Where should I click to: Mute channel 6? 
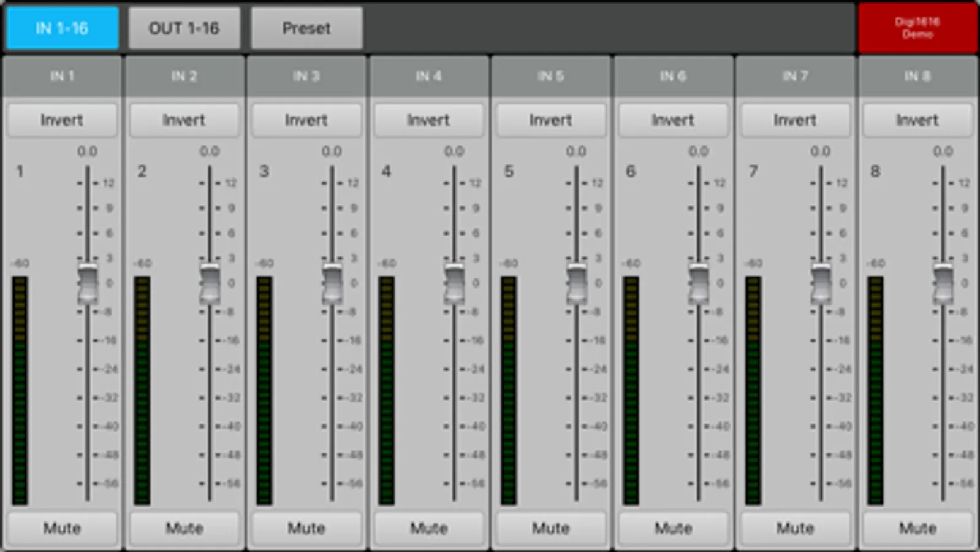pyautogui.click(x=673, y=528)
